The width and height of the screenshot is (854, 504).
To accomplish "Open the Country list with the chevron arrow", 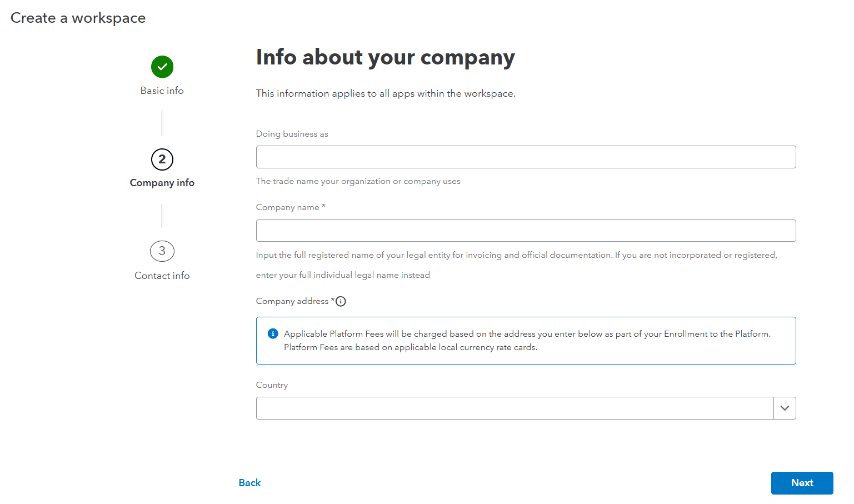I will click(x=785, y=408).
